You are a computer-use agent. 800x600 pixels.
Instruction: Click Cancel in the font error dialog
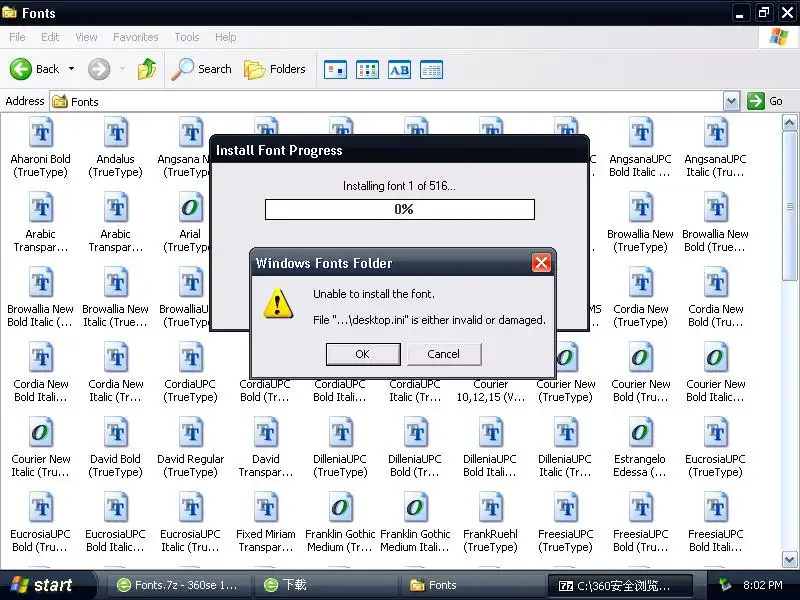coord(443,354)
